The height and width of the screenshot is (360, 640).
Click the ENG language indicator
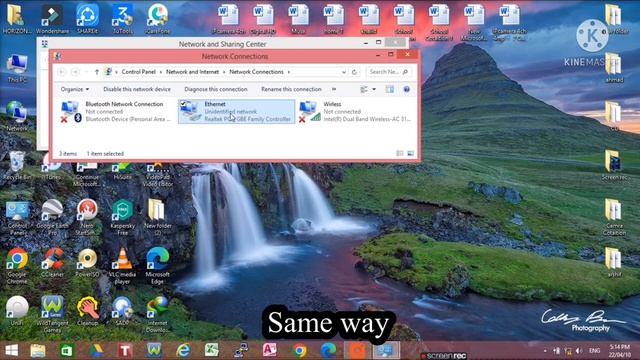(595, 351)
